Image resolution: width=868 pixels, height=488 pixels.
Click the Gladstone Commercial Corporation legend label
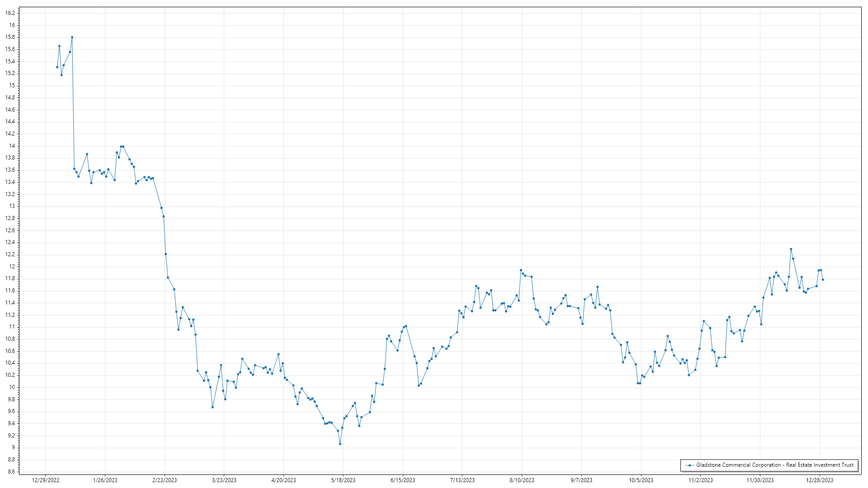(x=774, y=465)
